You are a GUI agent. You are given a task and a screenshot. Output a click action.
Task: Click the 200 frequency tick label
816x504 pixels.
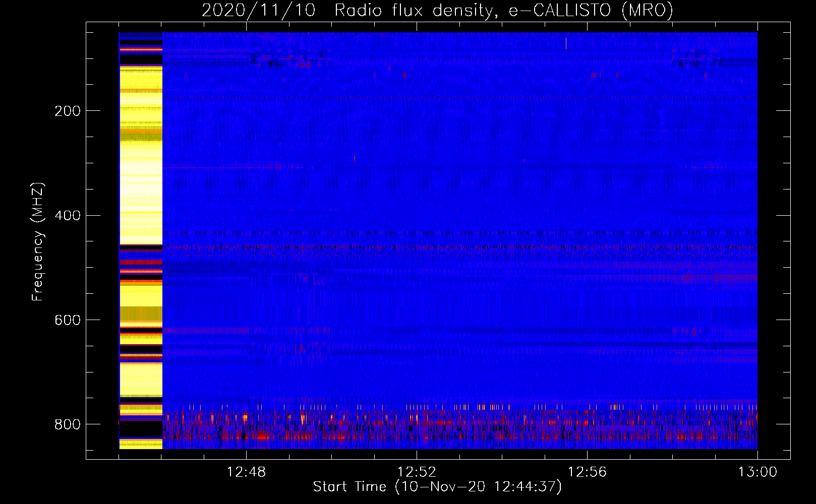click(68, 111)
